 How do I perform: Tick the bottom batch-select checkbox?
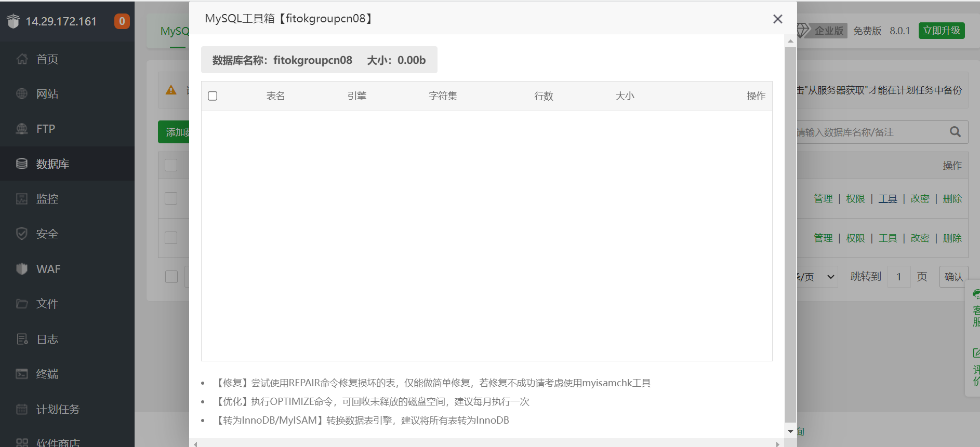pyautogui.click(x=171, y=277)
